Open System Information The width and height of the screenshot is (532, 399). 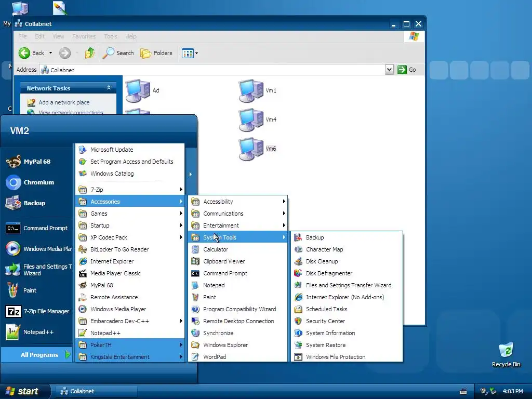pyautogui.click(x=347, y=333)
